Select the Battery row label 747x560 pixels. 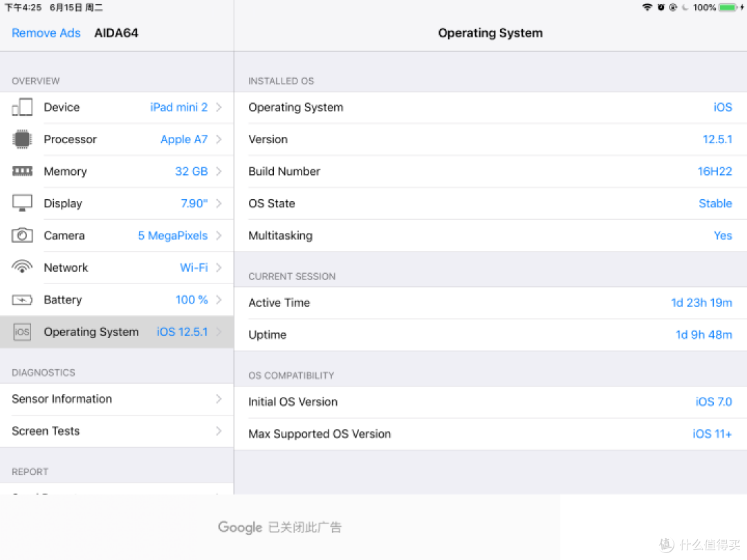pos(63,300)
